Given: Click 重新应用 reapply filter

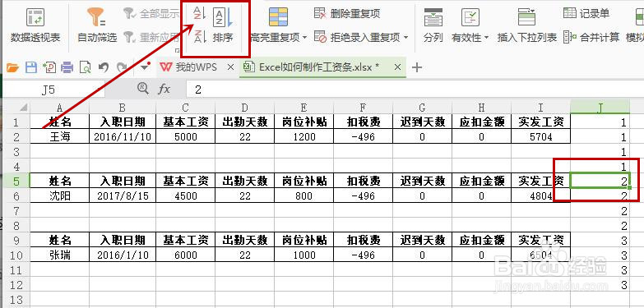Looking at the screenshot, I should pos(151,38).
